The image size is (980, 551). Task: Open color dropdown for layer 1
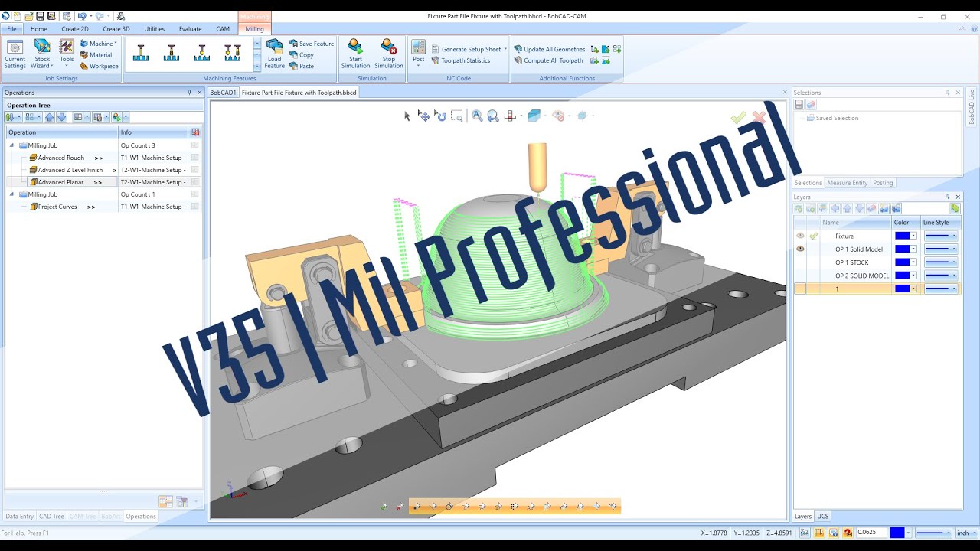913,289
